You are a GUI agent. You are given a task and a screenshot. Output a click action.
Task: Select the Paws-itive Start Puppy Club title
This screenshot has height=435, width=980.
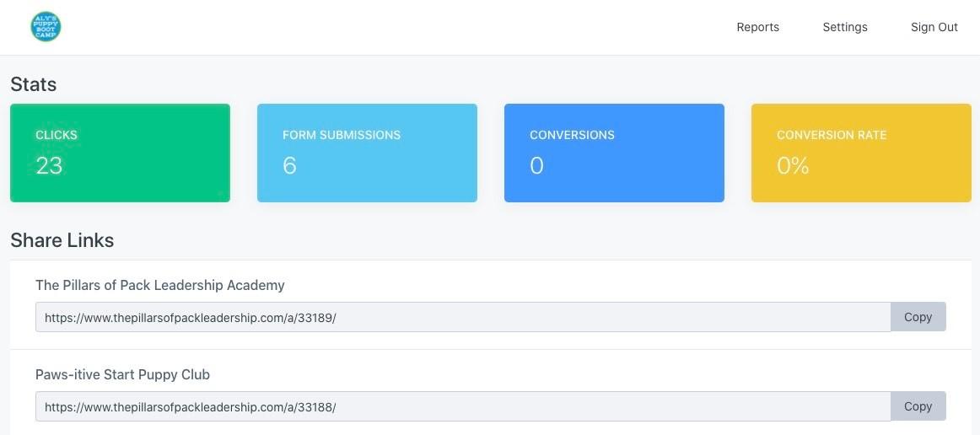click(122, 374)
